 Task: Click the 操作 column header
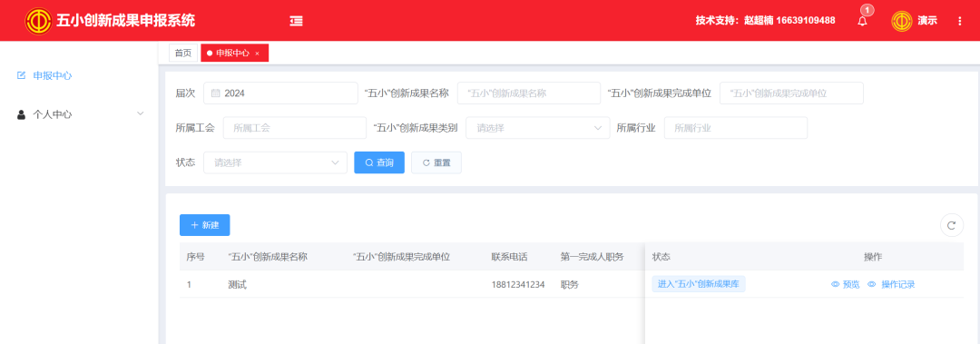[873, 257]
